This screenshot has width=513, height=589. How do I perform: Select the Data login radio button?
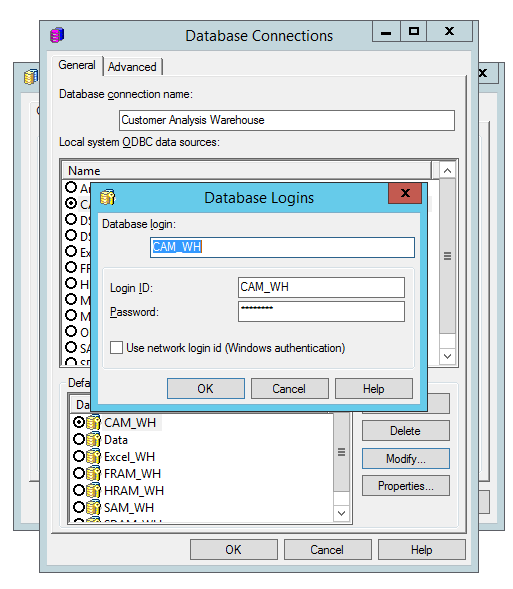[x=79, y=439]
